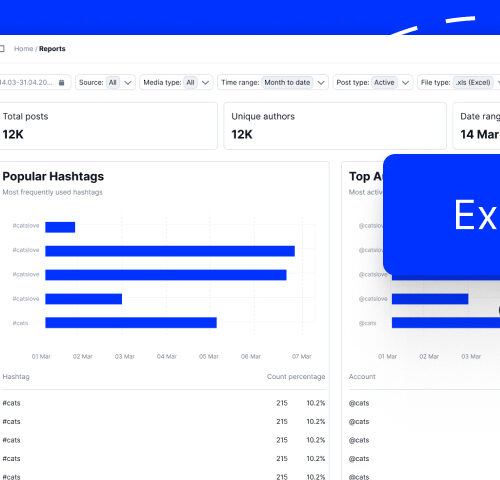
Task: Click the shortest bar in Popular Hashtags chart
Action: coord(60,227)
